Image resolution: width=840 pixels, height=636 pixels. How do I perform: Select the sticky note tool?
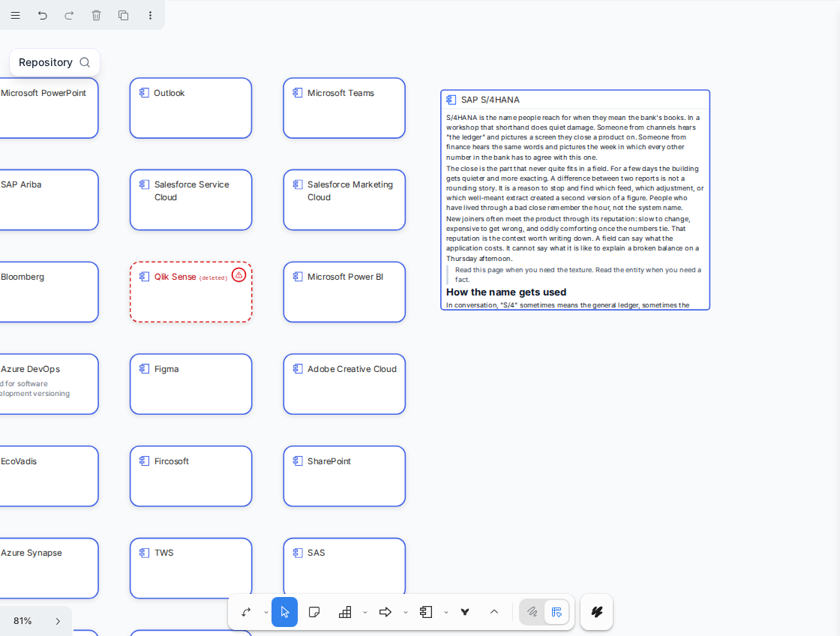314,612
